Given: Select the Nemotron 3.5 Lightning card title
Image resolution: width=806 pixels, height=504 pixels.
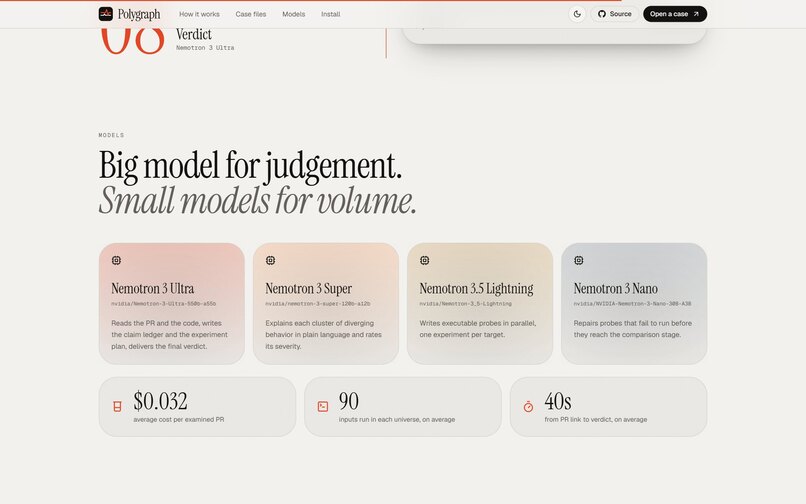Looking at the screenshot, I should pyautogui.click(x=477, y=288).
